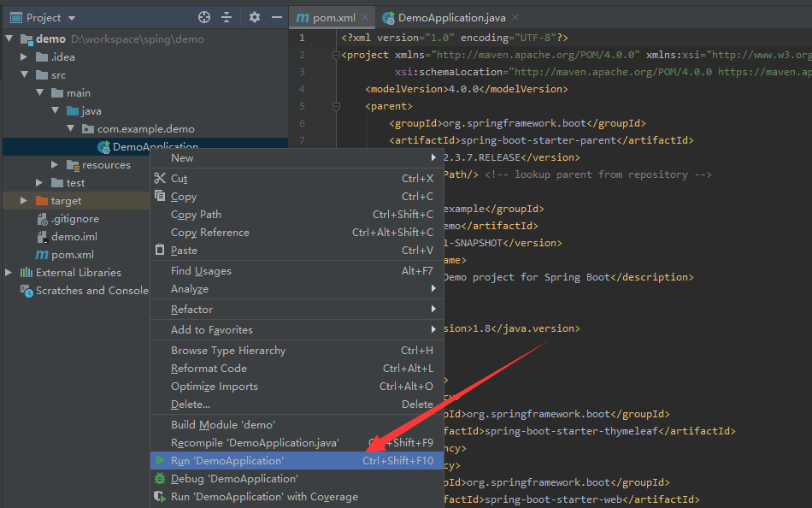
Task: Toggle code fold marker on line 2
Action: point(336,55)
